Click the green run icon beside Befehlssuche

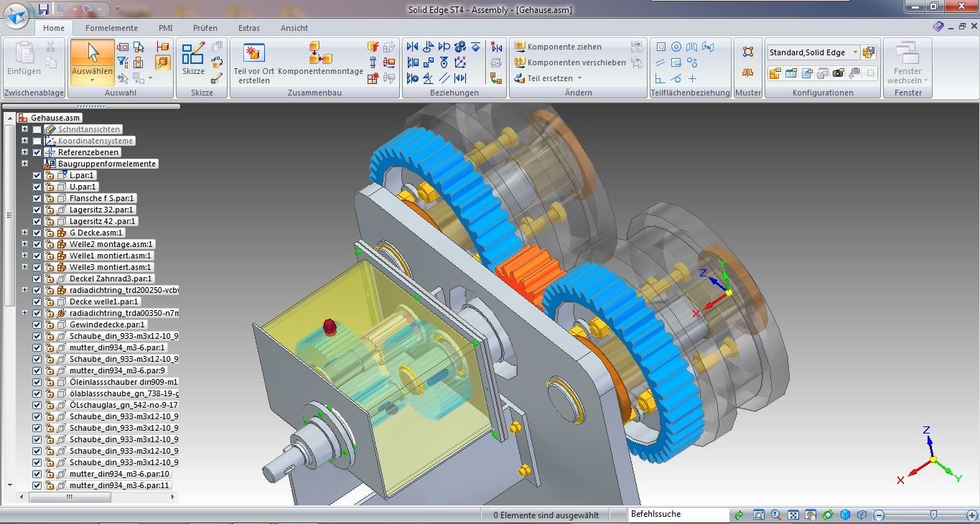(x=739, y=515)
